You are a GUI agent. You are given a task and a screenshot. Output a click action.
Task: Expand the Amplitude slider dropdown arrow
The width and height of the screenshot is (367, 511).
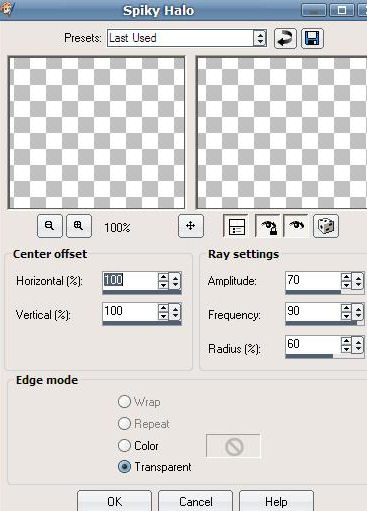pyautogui.click(x=358, y=281)
